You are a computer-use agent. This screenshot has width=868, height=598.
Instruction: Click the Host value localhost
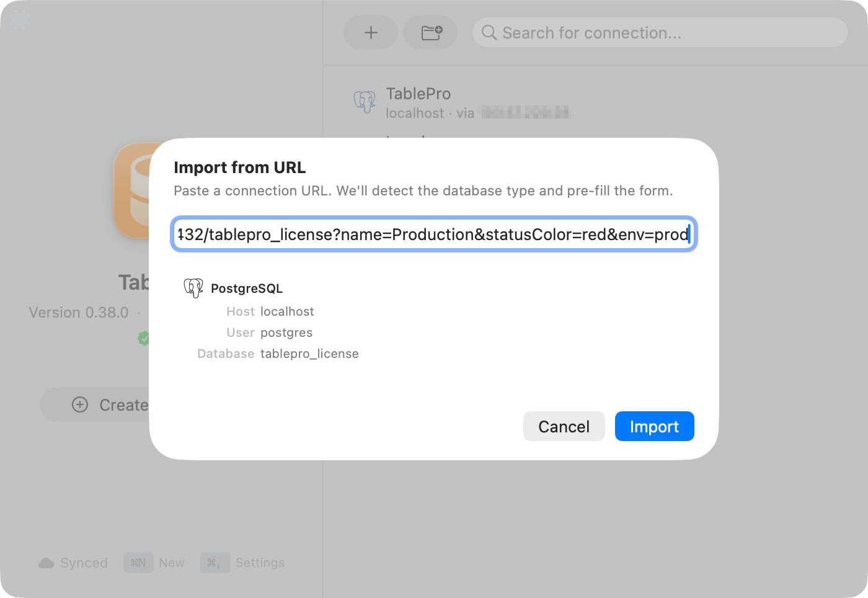tap(287, 311)
